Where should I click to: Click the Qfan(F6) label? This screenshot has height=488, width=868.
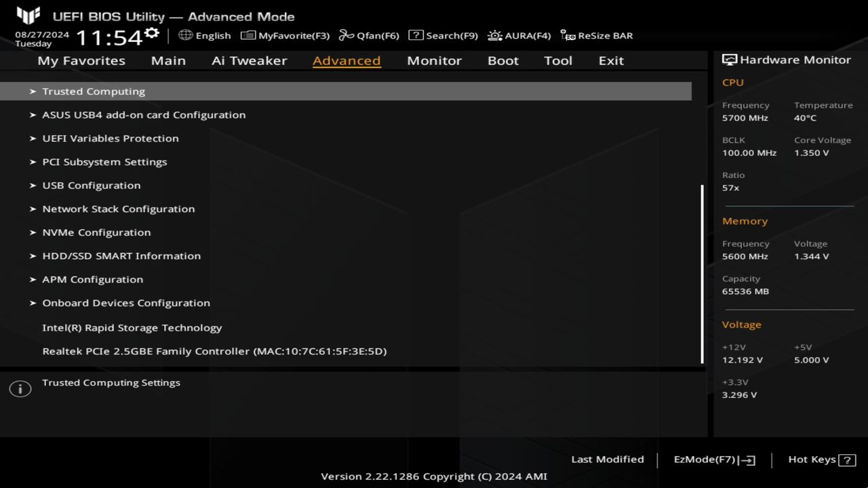click(378, 36)
